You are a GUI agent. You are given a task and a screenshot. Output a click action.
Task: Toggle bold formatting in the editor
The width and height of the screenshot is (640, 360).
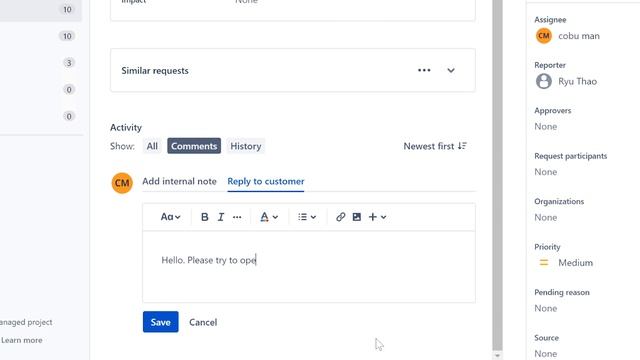click(x=204, y=217)
